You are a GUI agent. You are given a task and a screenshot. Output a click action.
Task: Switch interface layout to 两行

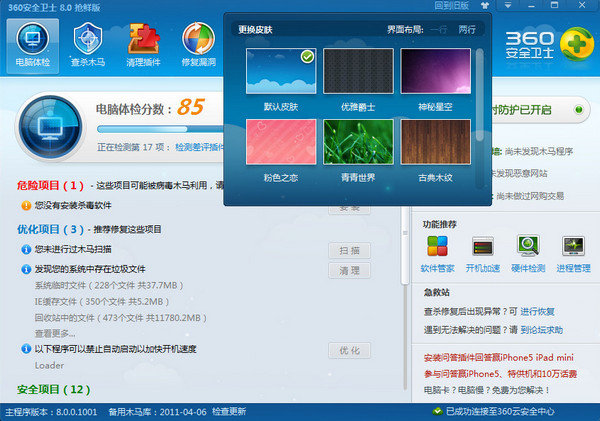[x=467, y=30]
